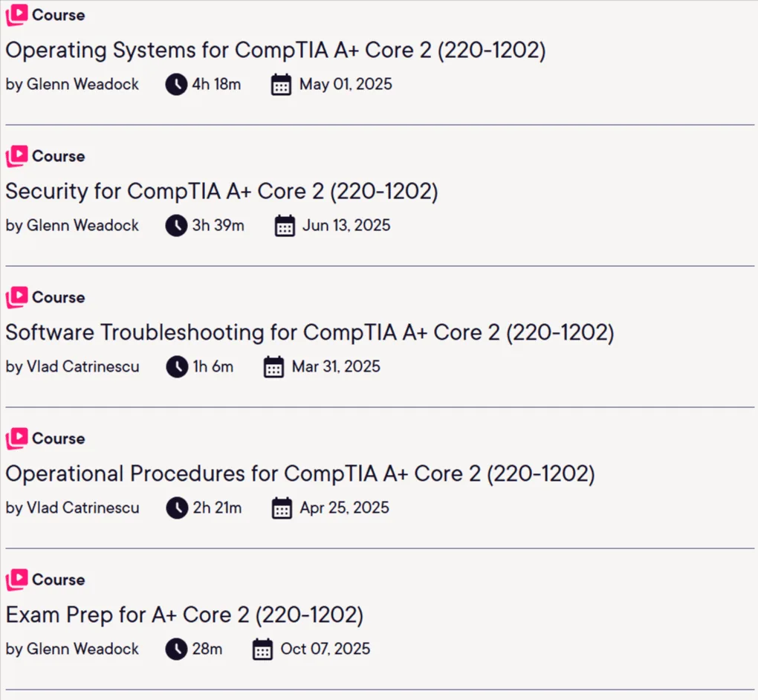Click the calendar icon next to Apr 25, 2025
Image resolution: width=758 pixels, height=700 pixels.
point(282,508)
